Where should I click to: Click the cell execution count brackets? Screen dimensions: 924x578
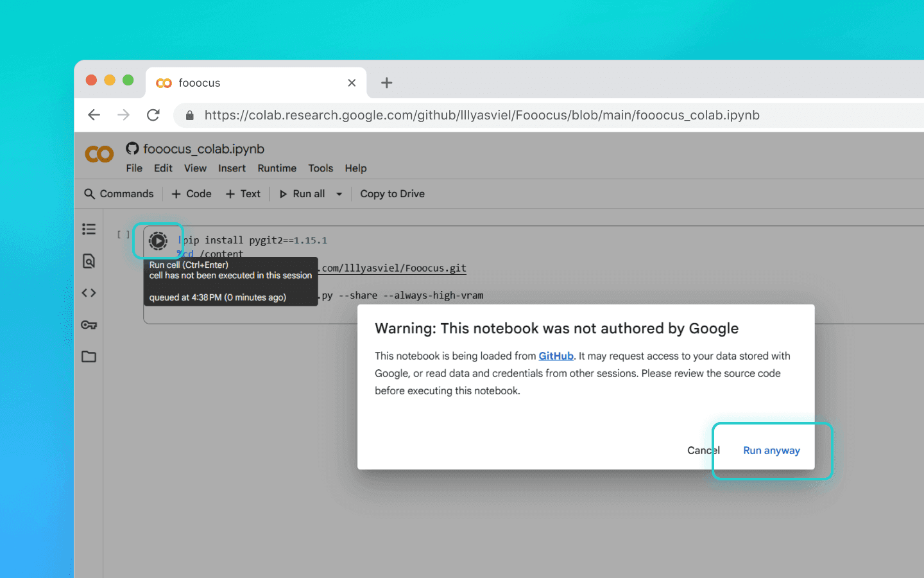(x=123, y=234)
